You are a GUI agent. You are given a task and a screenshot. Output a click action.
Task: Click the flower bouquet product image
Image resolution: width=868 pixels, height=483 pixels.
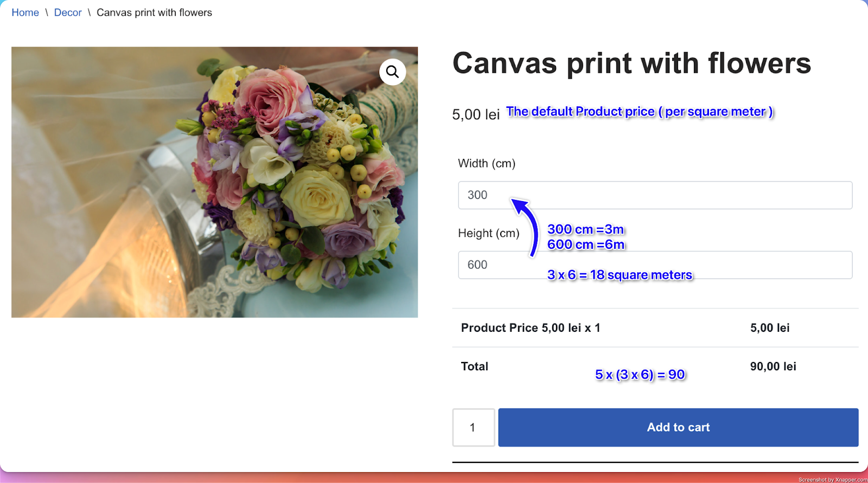(x=214, y=182)
